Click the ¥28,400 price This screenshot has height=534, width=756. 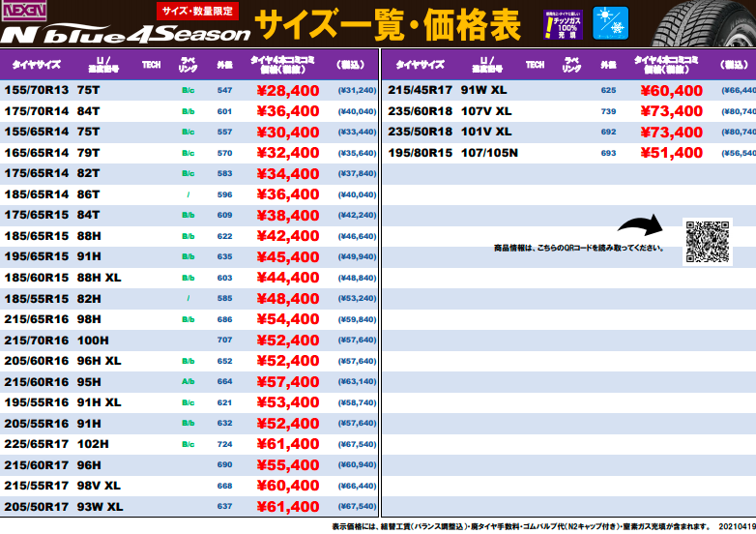(287, 90)
